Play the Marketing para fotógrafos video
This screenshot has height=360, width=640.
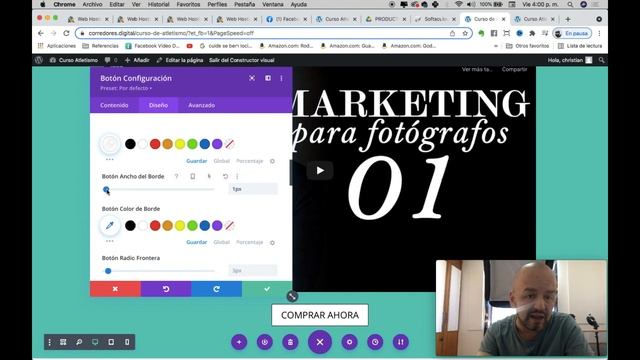click(x=320, y=171)
